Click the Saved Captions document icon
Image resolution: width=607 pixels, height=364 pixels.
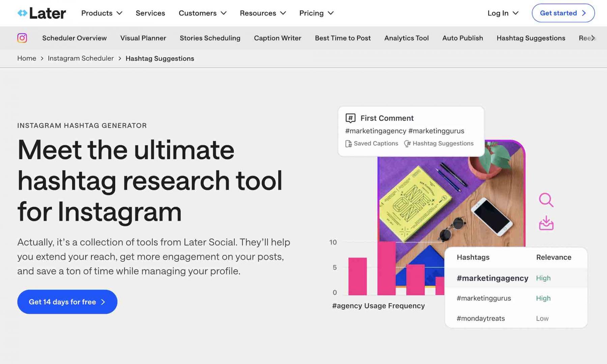pos(348,144)
